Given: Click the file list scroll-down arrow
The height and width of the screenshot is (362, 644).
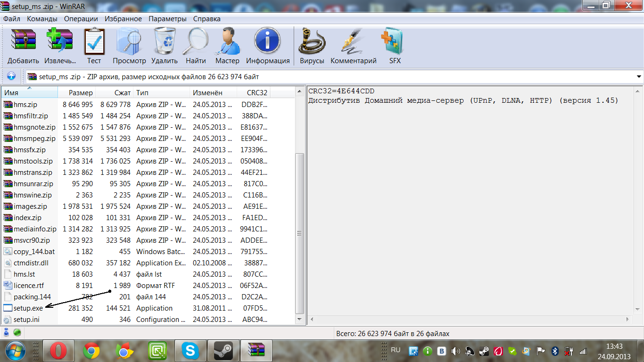Looking at the screenshot, I should tap(299, 319).
